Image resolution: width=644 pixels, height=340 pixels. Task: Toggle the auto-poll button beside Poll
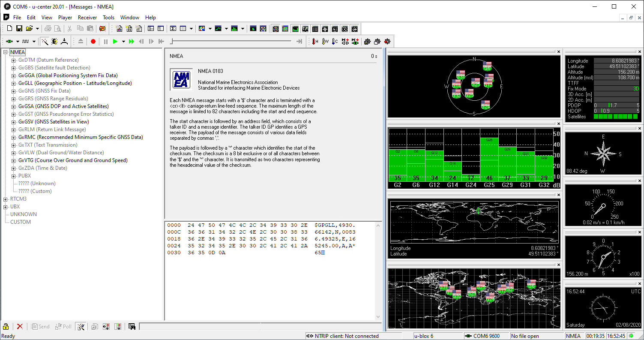[80, 327]
